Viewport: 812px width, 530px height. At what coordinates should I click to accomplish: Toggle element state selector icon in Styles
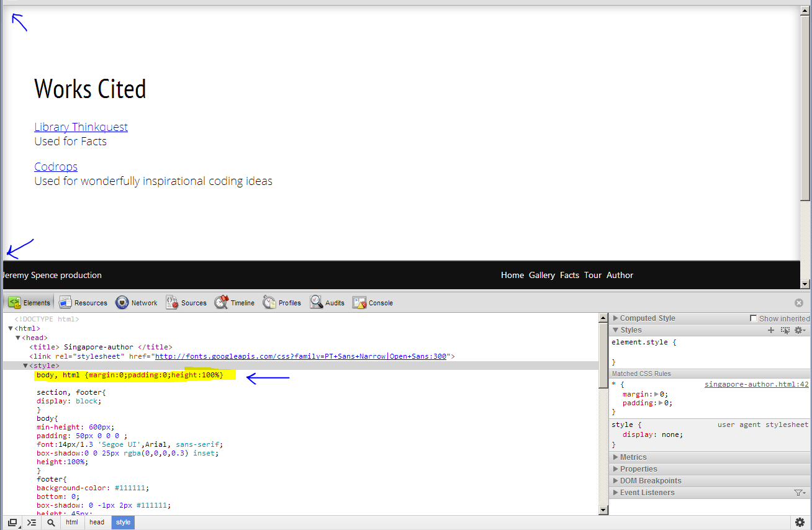pyautogui.click(x=785, y=330)
